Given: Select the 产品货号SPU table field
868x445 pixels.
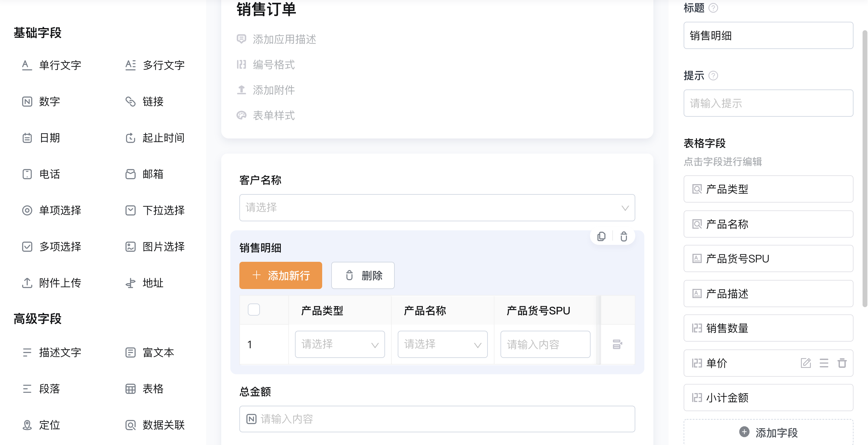Looking at the screenshot, I should point(768,258).
